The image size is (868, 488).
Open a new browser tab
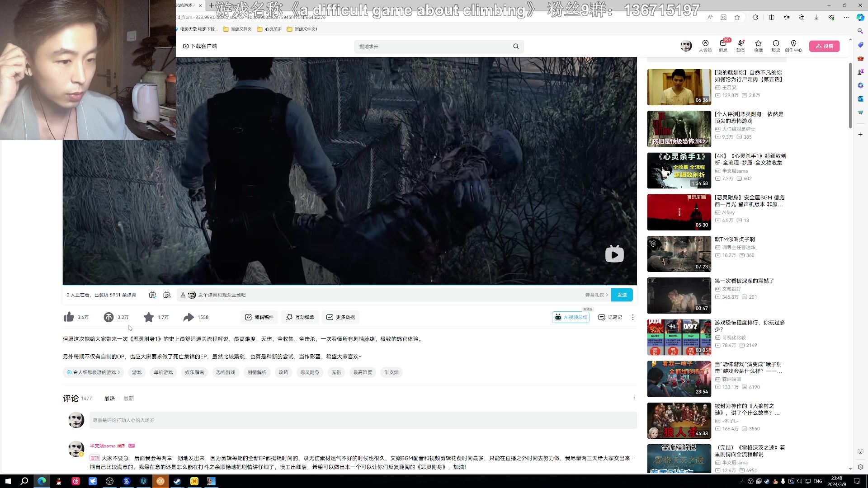click(x=211, y=5)
